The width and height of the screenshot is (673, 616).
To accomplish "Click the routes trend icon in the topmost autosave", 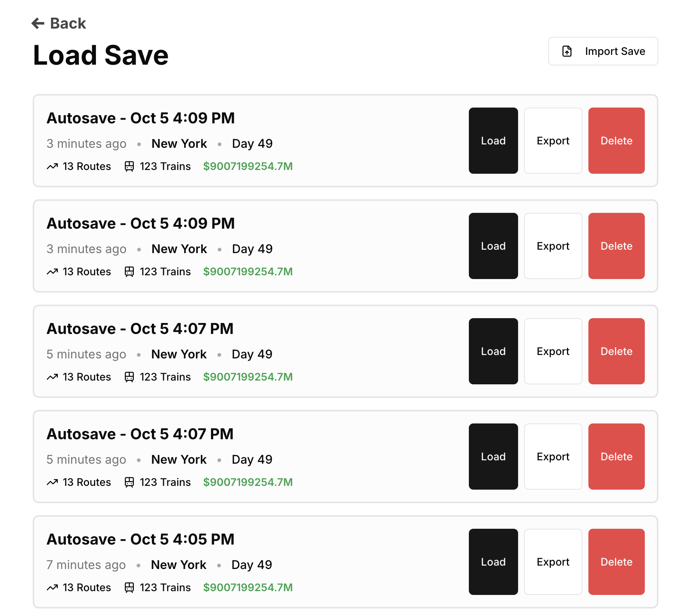I will point(53,166).
